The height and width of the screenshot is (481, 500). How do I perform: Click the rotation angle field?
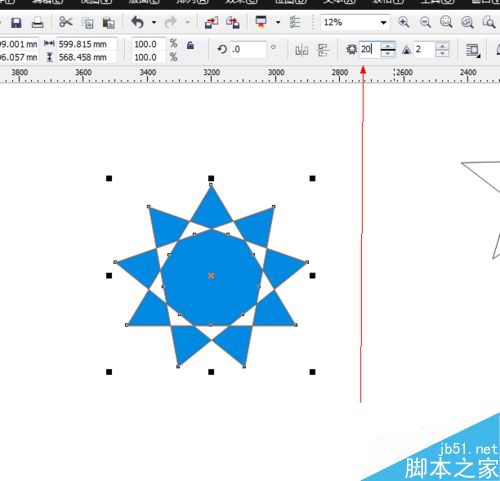click(248, 49)
